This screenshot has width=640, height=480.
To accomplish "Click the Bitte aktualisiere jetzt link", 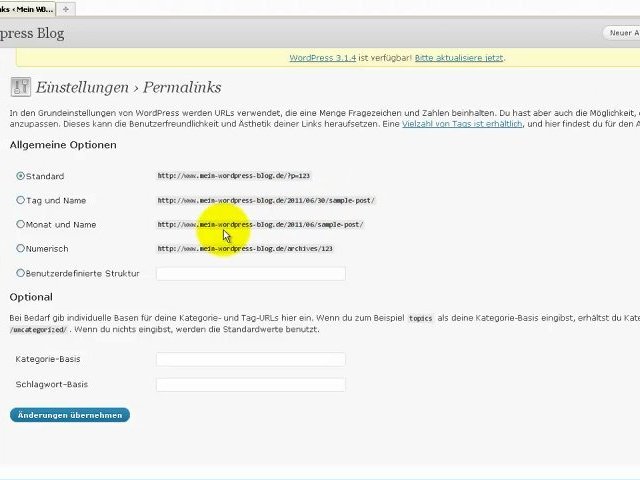I will 459,58.
